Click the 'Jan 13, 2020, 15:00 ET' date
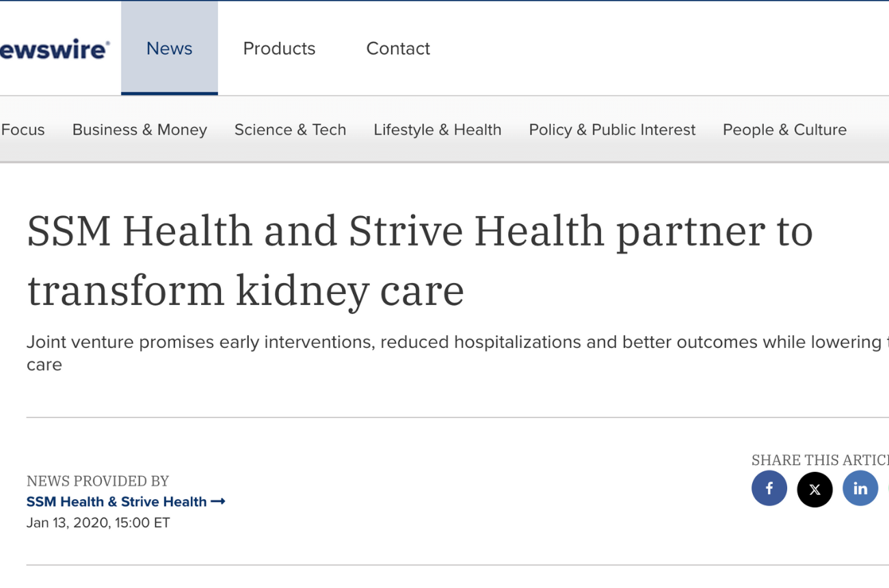Image resolution: width=889 pixels, height=588 pixels. pyautogui.click(x=98, y=523)
